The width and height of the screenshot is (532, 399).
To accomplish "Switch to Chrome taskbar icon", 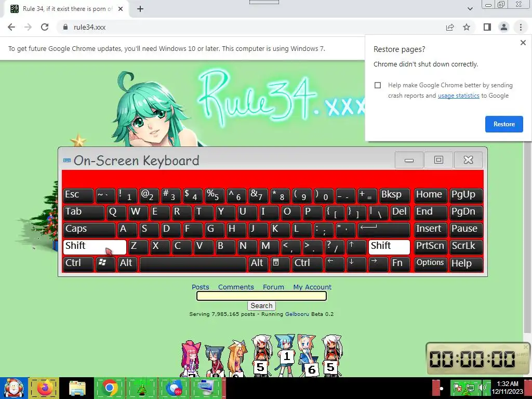I will point(110,388).
